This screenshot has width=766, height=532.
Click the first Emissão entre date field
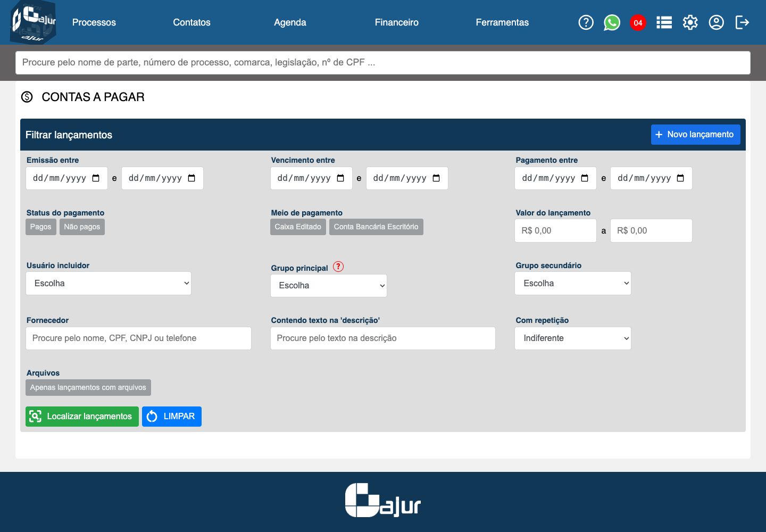point(66,178)
